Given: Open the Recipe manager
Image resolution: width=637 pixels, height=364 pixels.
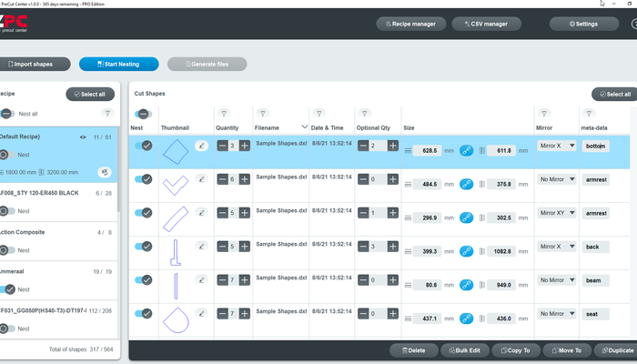Looking at the screenshot, I should [x=410, y=24].
